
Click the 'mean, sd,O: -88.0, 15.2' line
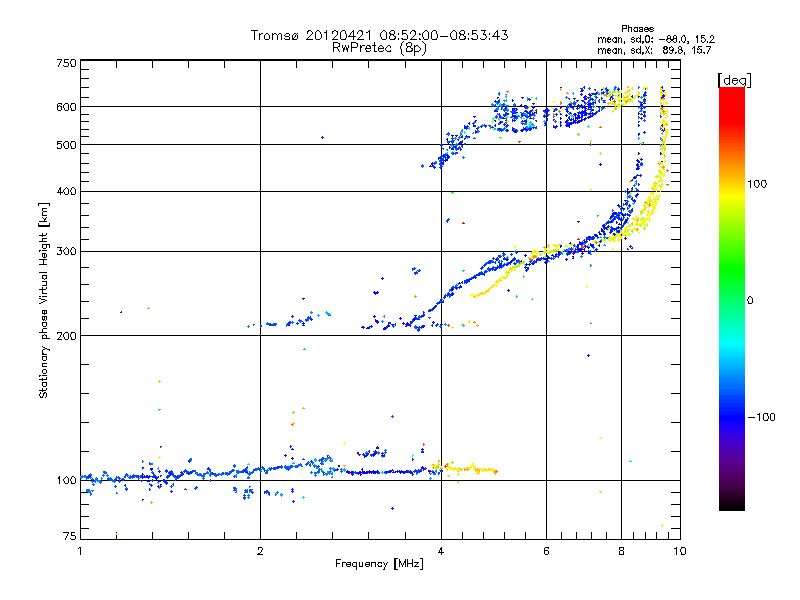point(656,39)
